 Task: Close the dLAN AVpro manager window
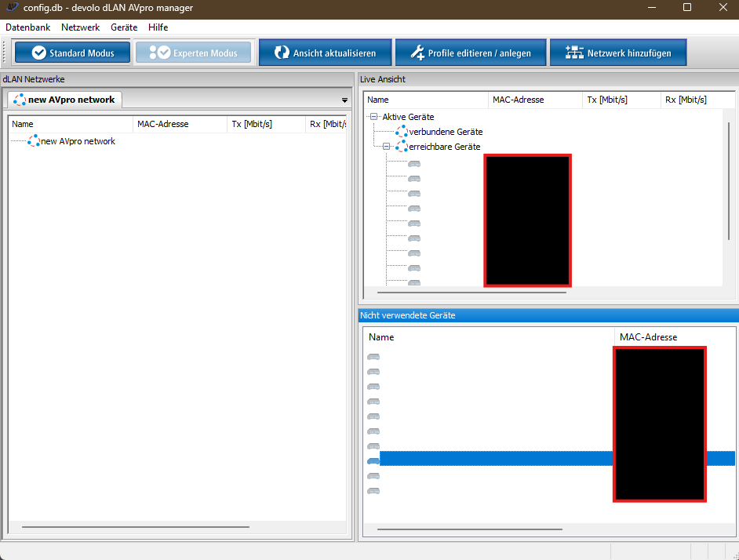(x=723, y=8)
